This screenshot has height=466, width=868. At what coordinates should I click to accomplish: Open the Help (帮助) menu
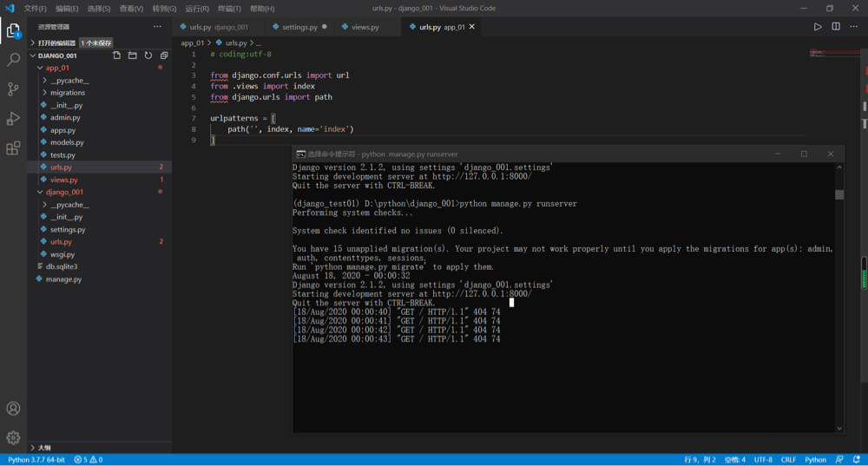[262, 9]
